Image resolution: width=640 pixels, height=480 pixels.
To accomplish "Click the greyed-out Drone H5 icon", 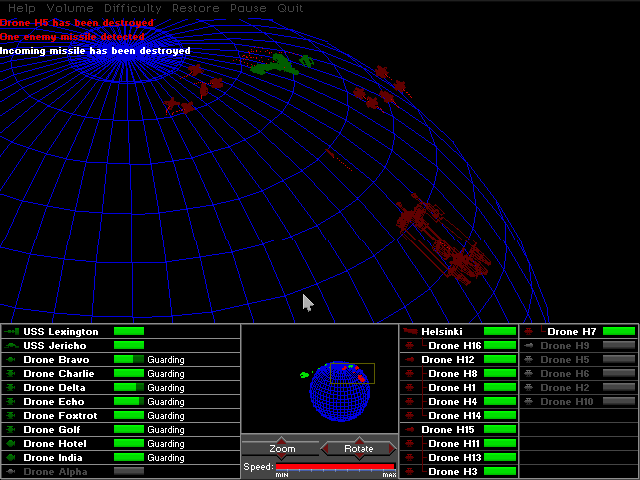I will click(x=529, y=360).
